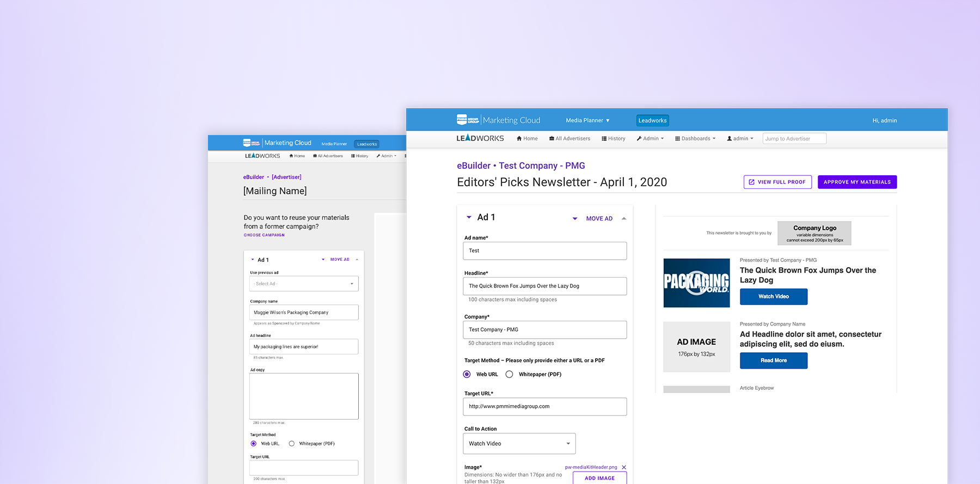Click the Packaging World ad thumbnail in preview
980x484 pixels.
[696, 283]
